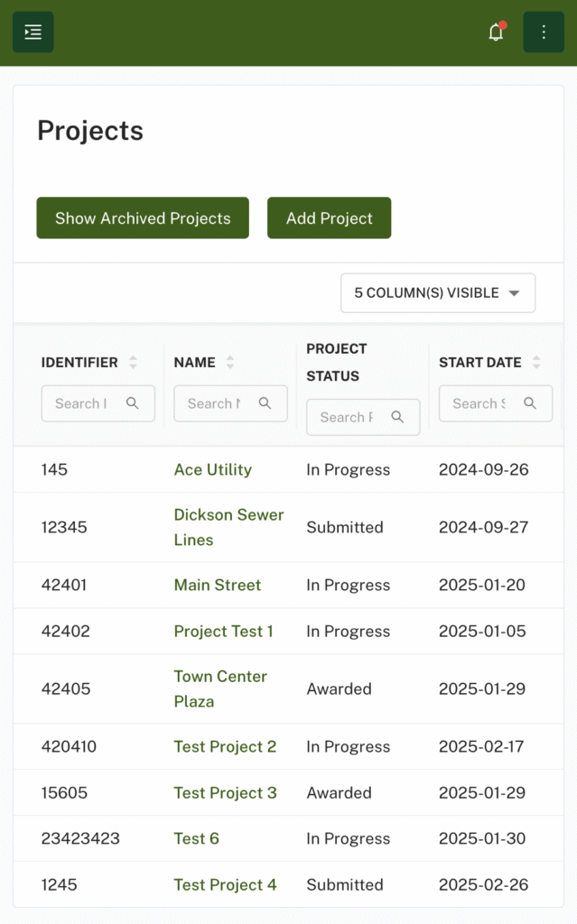Click start date 2025-02-17
Screen dimensions: 577x924
481,746
